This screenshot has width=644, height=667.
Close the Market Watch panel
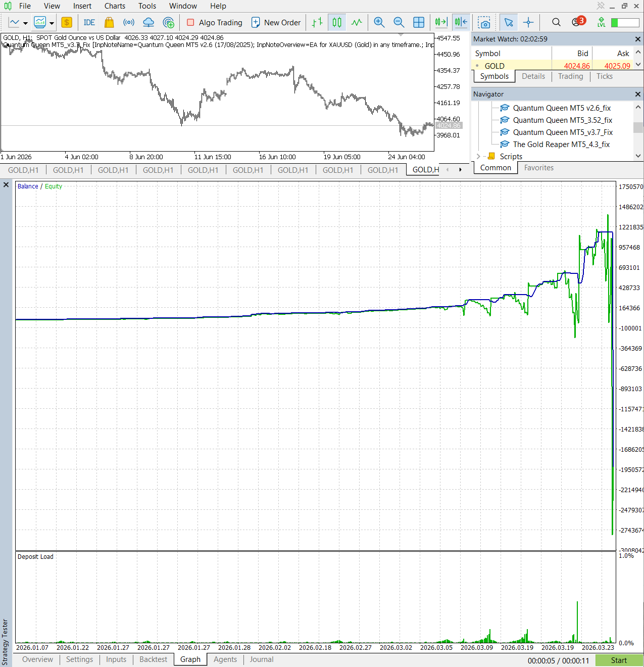(x=638, y=39)
